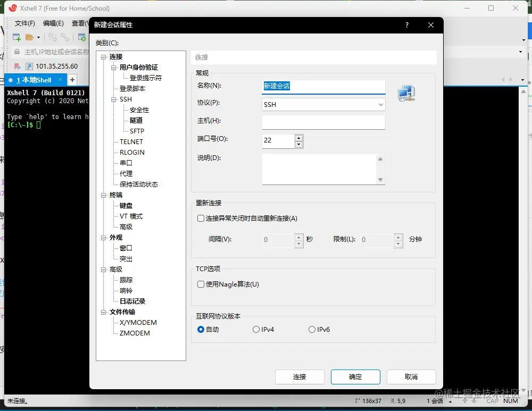Screen dimensions: 532x411
Task: Select ZMODEM in the category tree
Action: 135,333
